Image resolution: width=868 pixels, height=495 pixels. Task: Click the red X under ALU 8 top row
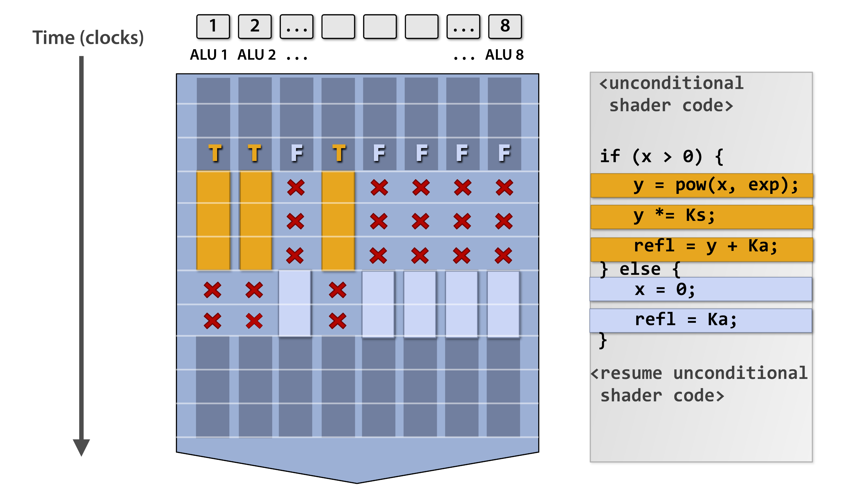click(504, 187)
